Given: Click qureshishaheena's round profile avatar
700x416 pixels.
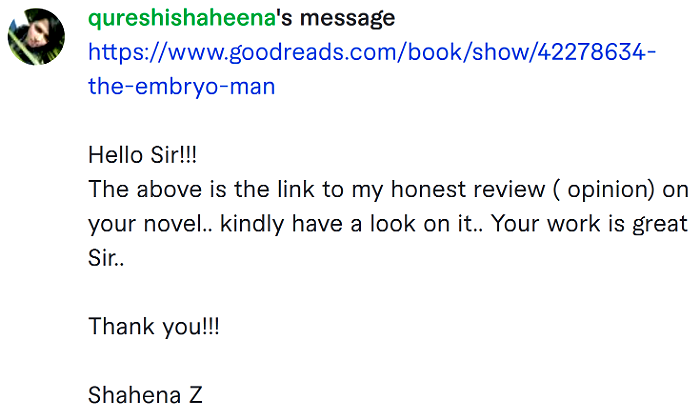Looking at the screenshot, I should (36, 37).
